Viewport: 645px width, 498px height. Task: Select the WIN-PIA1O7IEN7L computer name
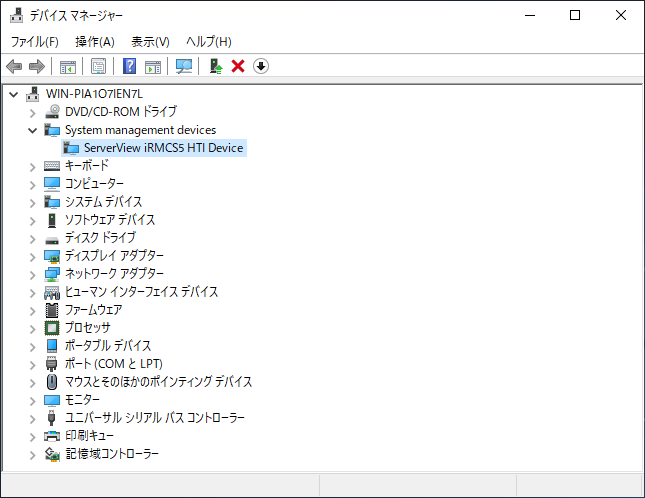[94, 94]
